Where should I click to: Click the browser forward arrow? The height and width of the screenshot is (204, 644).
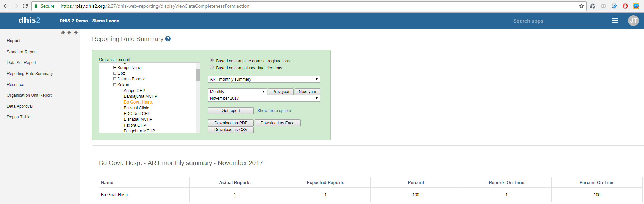(16, 6)
